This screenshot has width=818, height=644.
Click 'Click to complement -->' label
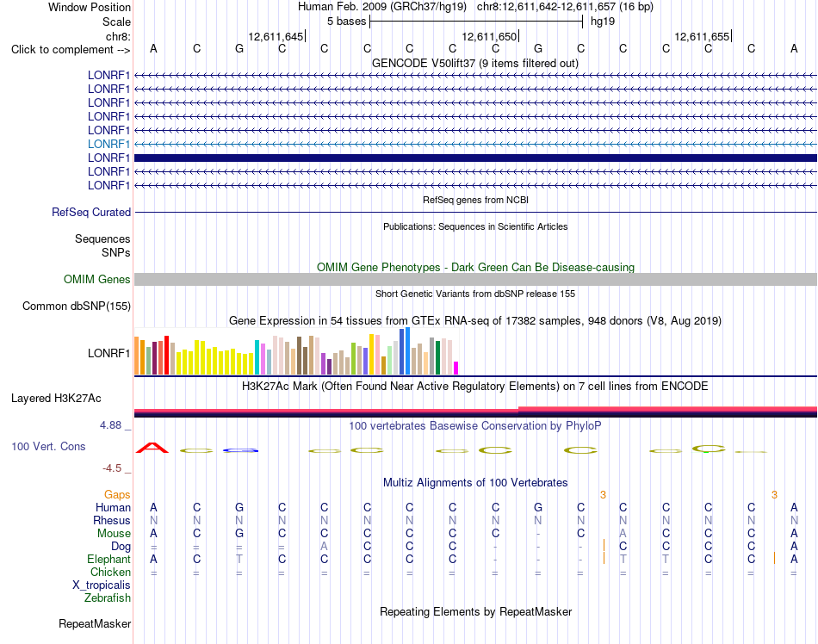pyautogui.click(x=71, y=50)
